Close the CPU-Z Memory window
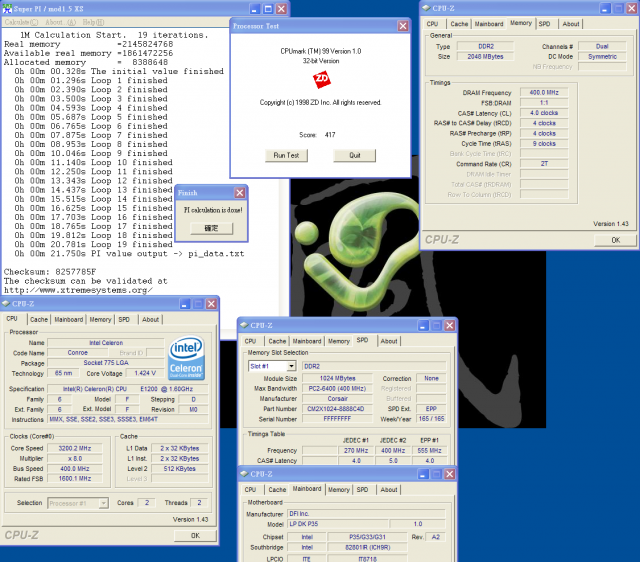This screenshot has height=562, width=640. [x=631, y=8]
